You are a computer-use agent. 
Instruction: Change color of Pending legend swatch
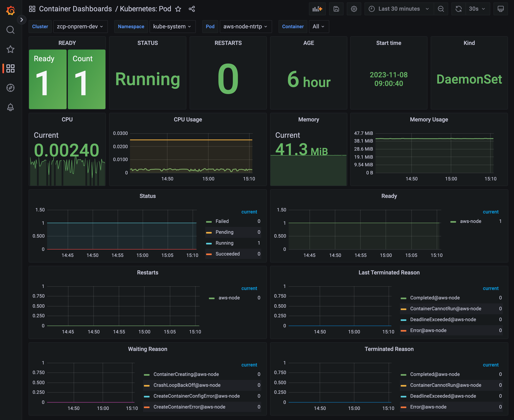[209, 233]
